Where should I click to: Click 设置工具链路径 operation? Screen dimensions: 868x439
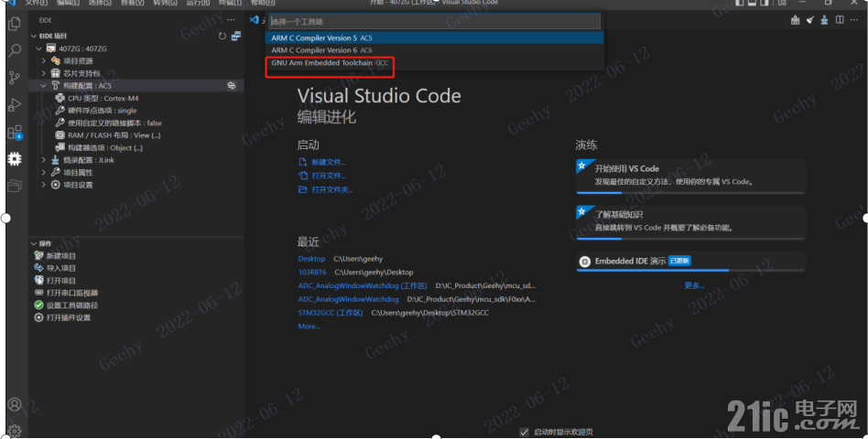click(x=72, y=305)
